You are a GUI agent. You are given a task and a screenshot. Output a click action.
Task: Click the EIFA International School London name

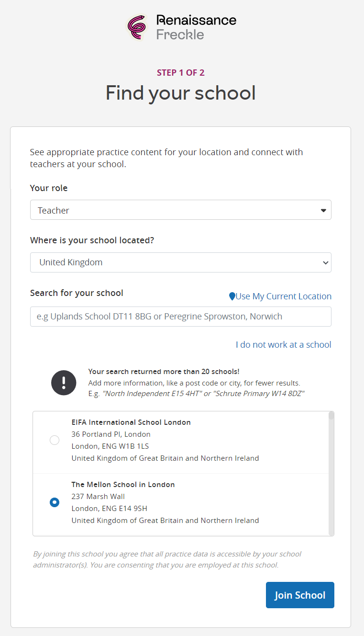point(131,422)
